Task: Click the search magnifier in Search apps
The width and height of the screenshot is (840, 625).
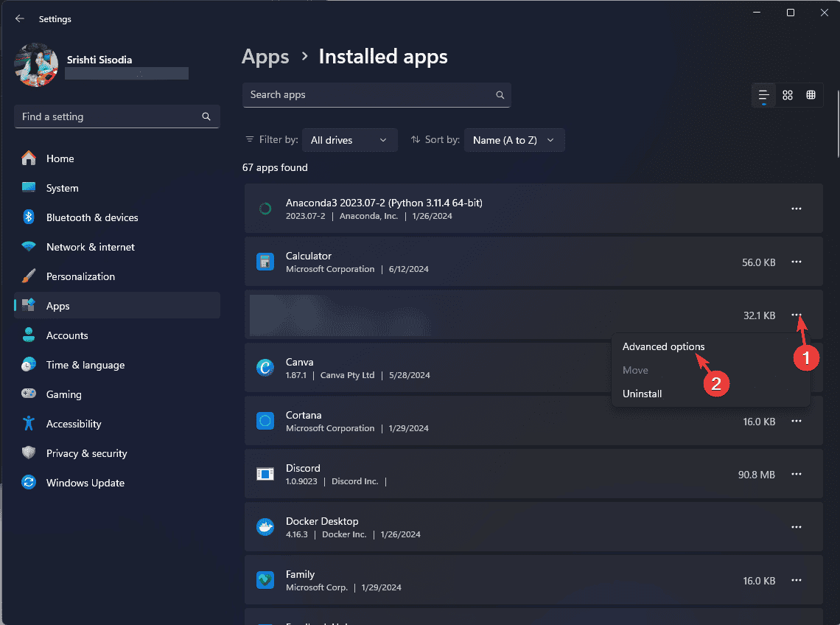Action: (x=500, y=95)
